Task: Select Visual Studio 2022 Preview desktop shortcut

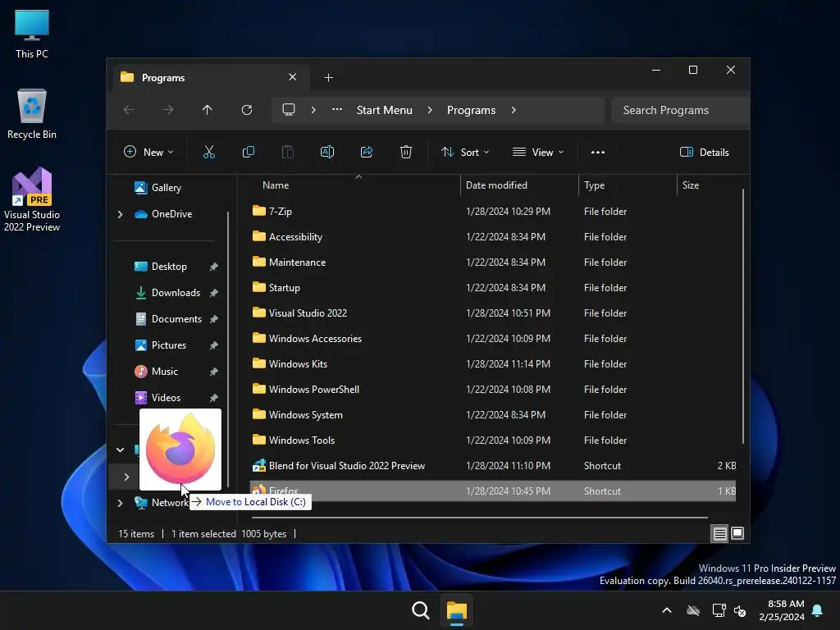Action: point(32,199)
